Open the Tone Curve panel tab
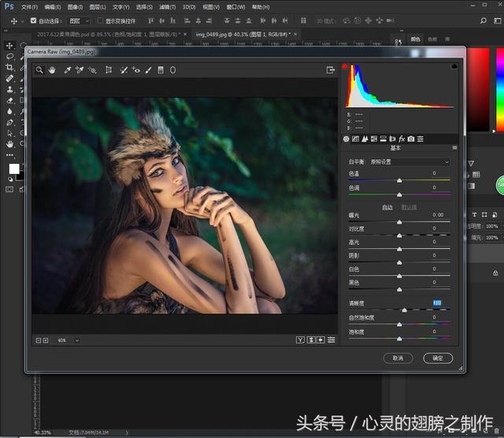504x438 pixels. pyautogui.click(x=355, y=139)
